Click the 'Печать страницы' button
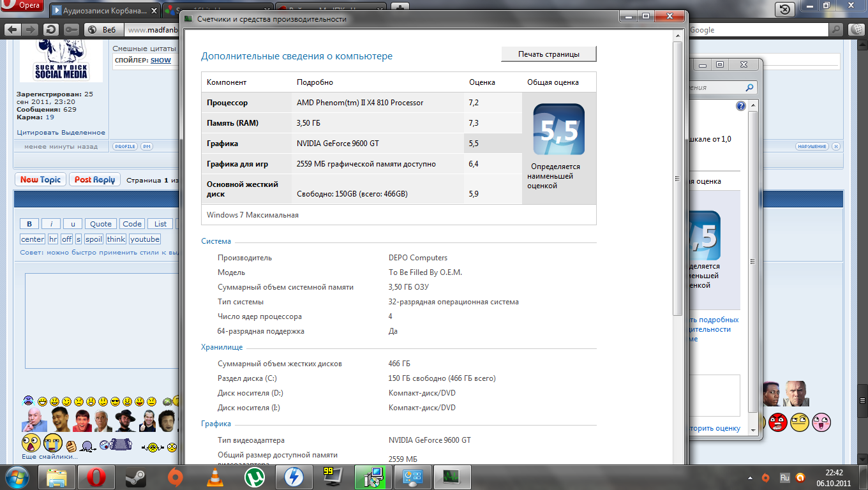This screenshot has width=868, height=490. point(549,54)
